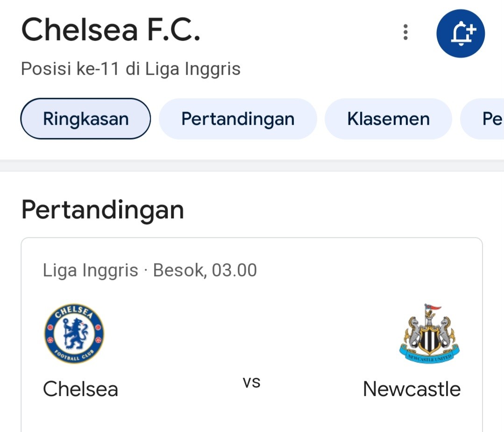Switch to the Pertandingan tab
Viewport: 504px width, 432px height.
[238, 119]
